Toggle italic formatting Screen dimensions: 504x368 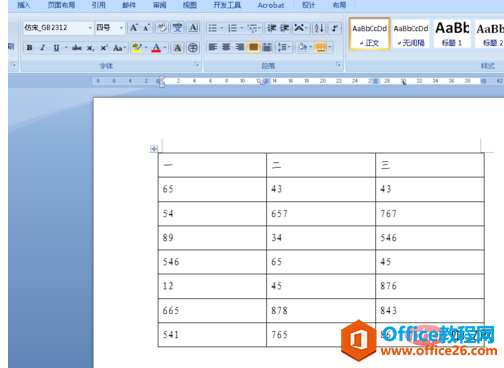[x=43, y=48]
